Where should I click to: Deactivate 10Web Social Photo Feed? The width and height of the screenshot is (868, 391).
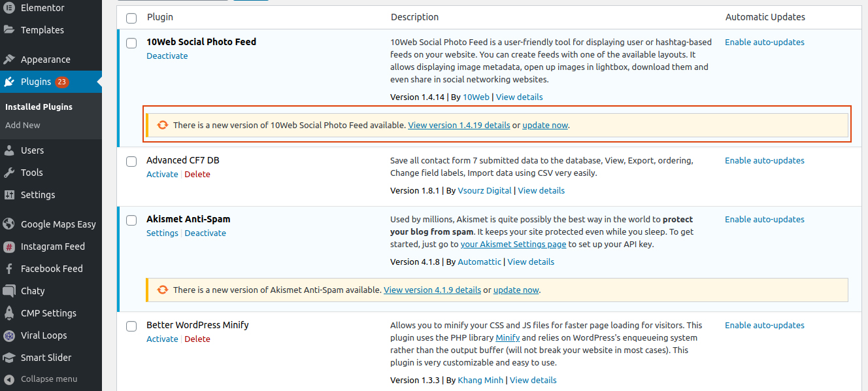pyautogui.click(x=167, y=56)
